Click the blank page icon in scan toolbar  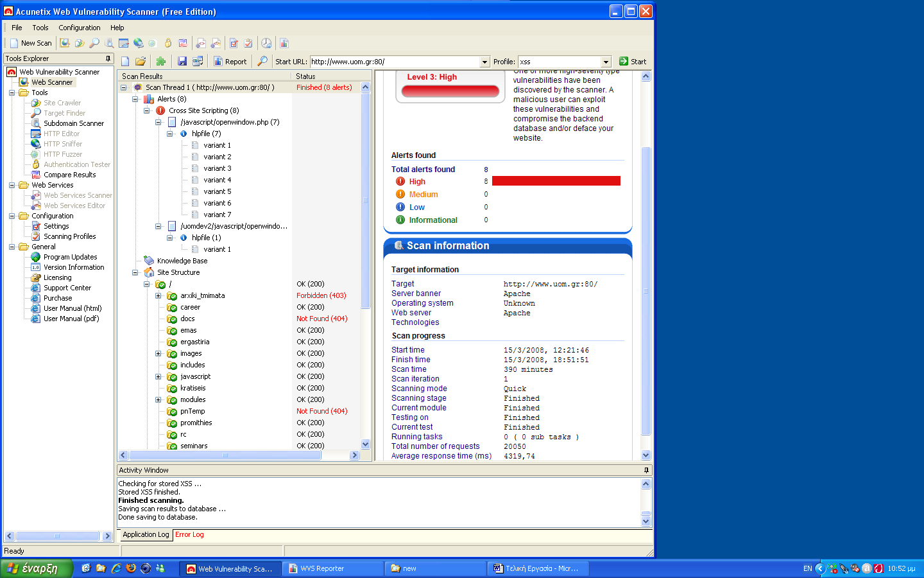(125, 62)
